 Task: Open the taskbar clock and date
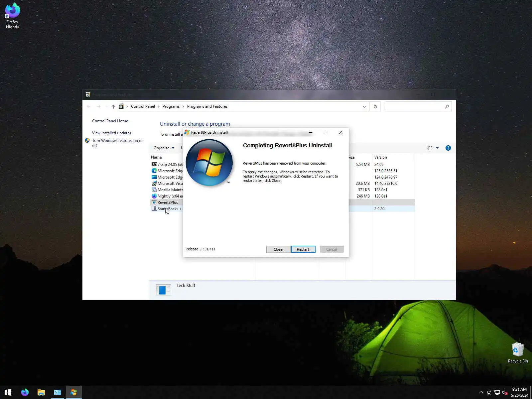point(519,392)
